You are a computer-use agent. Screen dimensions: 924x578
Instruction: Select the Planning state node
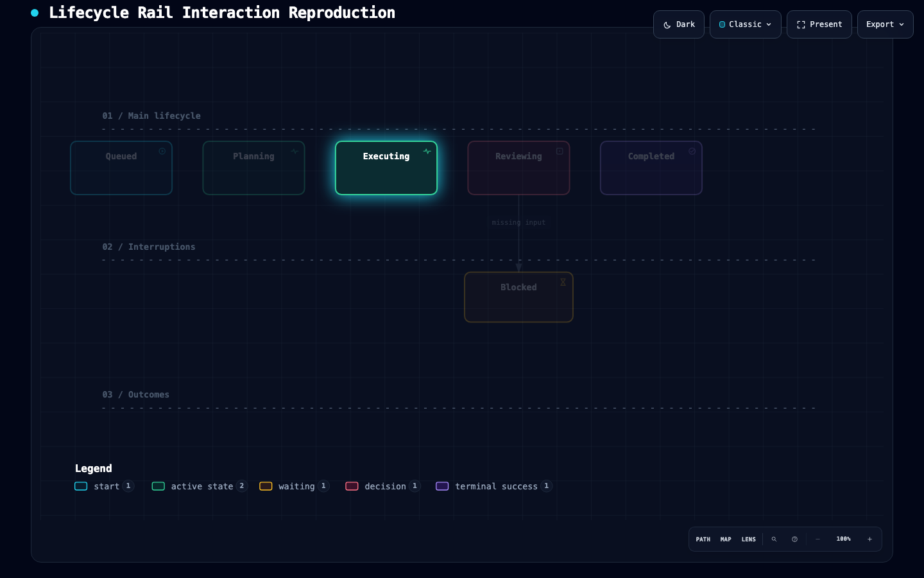click(253, 168)
